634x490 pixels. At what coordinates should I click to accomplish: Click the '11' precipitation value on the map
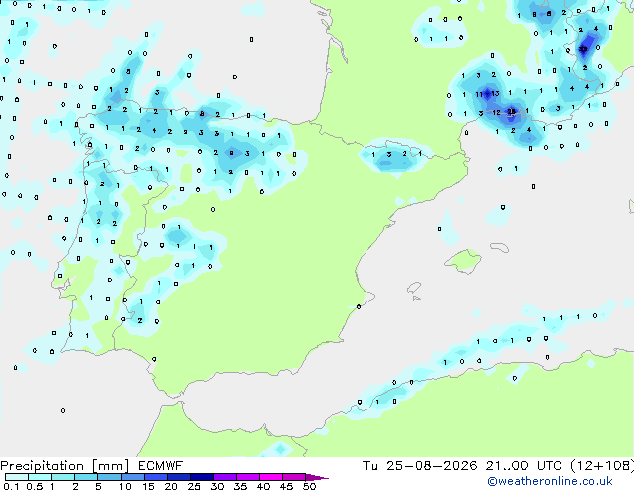(x=479, y=95)
